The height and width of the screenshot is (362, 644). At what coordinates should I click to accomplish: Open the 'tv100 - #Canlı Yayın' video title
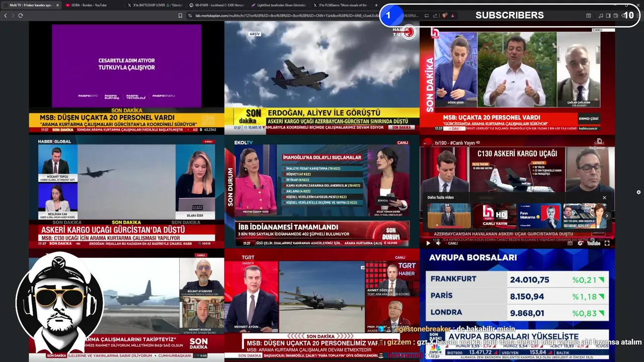(457, 143)
